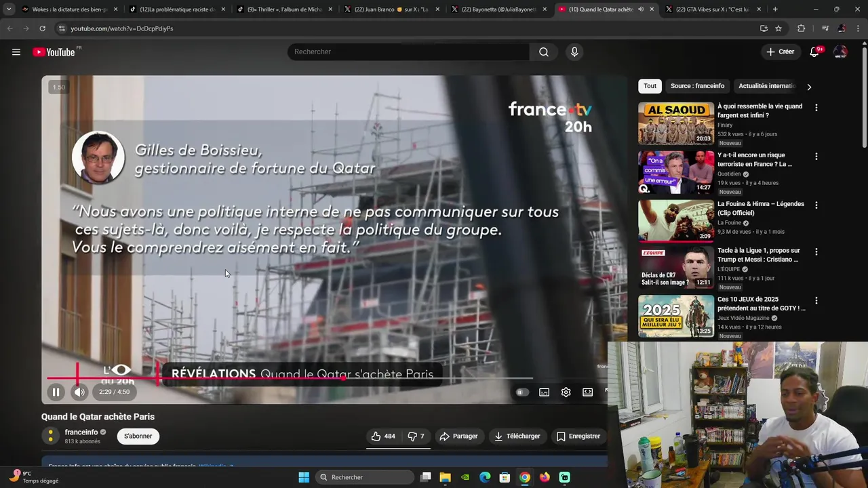Open the franceinfo channel name
Image resolution: width=868 pixels, height=488 pixels.
click(x=81, y=432)
